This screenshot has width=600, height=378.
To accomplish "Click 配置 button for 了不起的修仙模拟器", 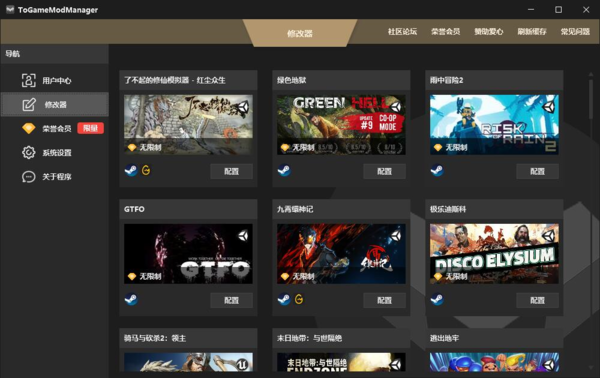I will (x=232, y=171).
